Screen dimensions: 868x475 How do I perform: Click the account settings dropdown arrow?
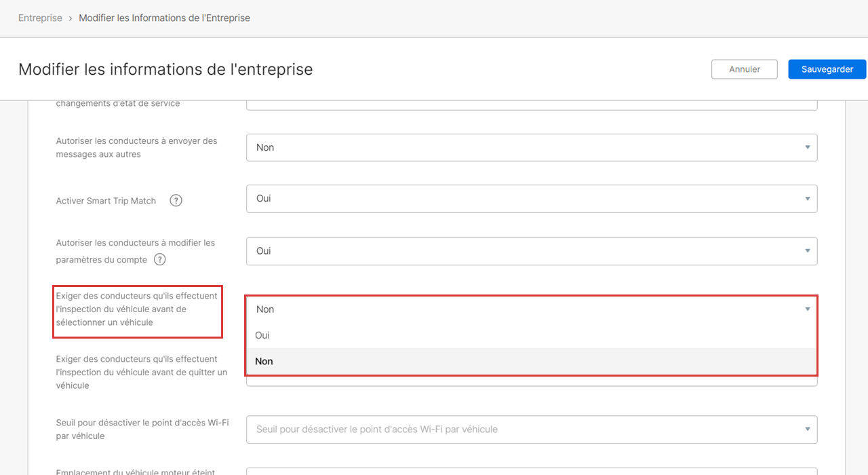pos(807,251)
